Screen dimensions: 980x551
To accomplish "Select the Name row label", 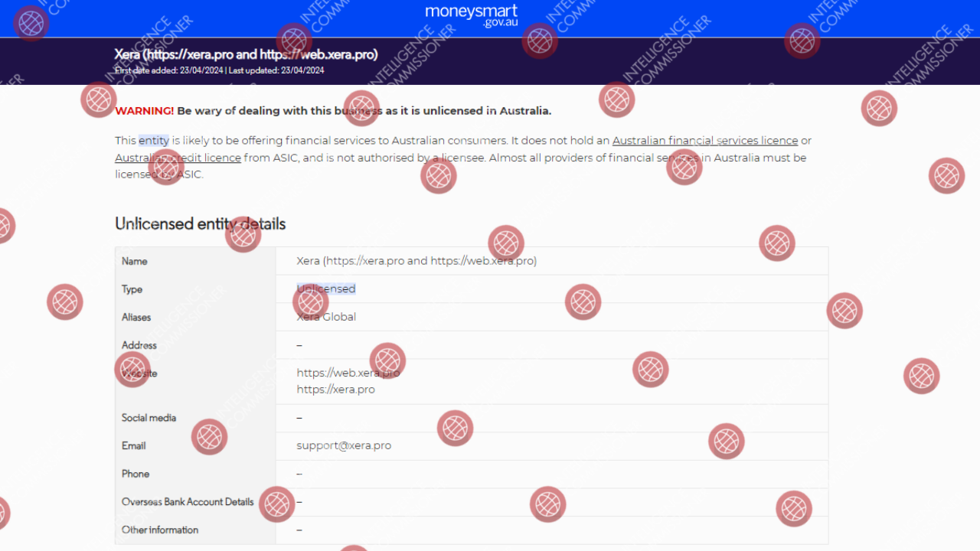I will (135, 261).
